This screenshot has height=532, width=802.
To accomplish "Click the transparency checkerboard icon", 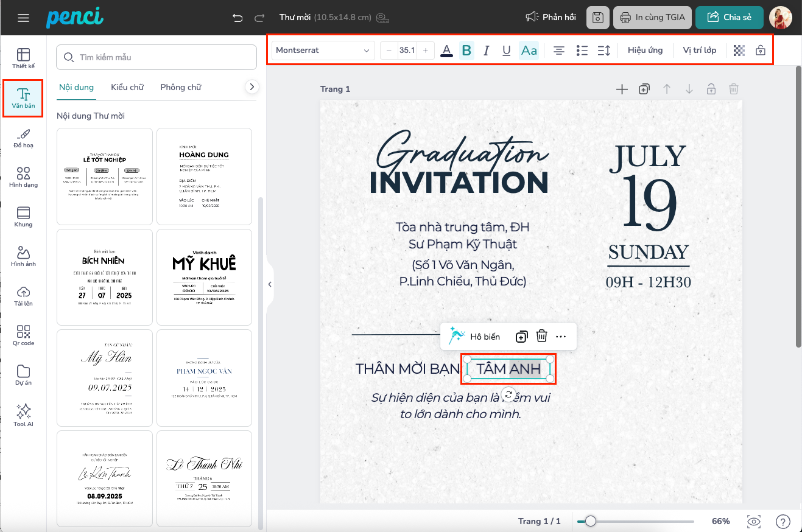I will pyautogui.click(x=739, y=51).
